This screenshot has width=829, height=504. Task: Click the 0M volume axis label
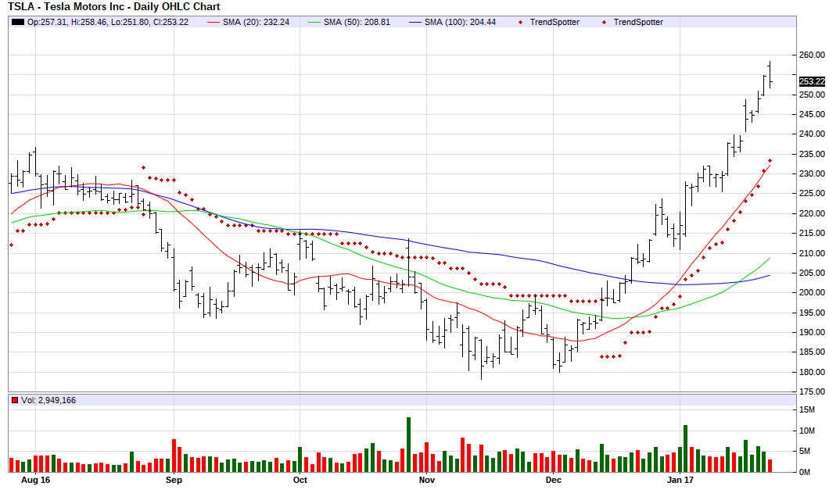point(805,472)
